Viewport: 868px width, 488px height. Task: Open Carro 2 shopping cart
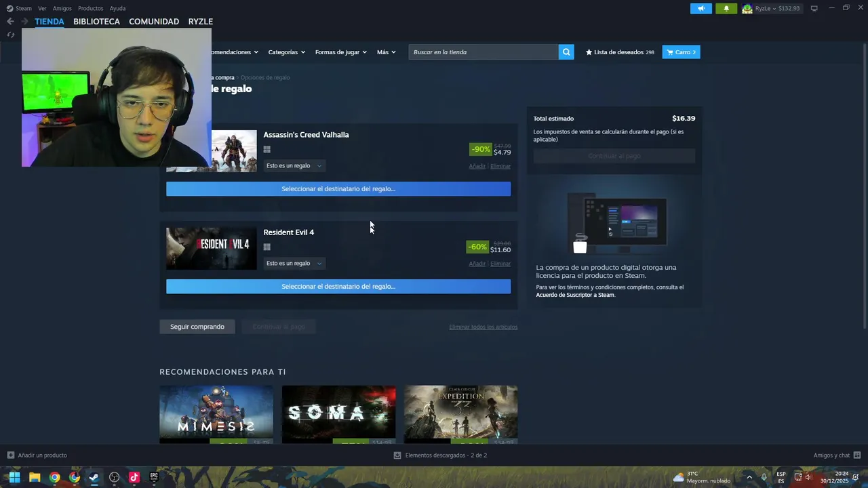tap(681, 52)
